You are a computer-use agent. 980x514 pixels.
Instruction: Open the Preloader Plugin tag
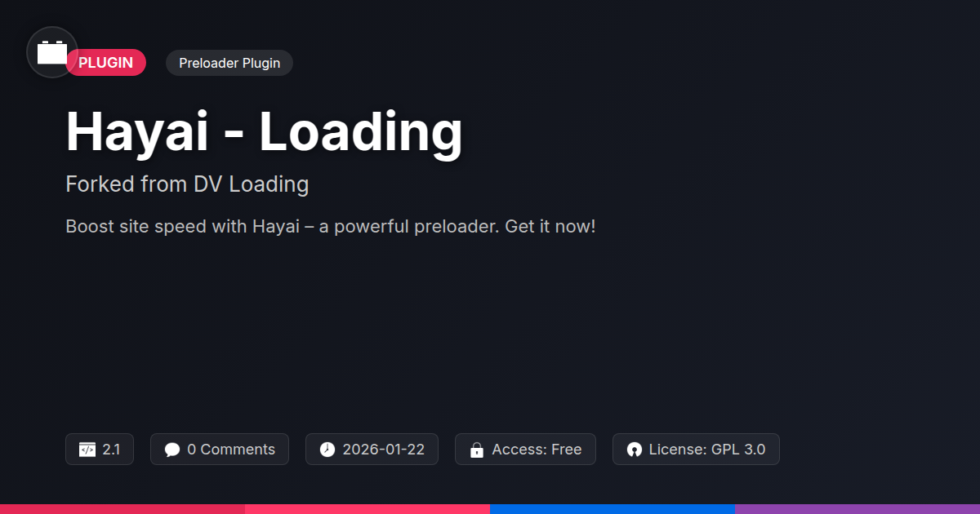point(229,63)
